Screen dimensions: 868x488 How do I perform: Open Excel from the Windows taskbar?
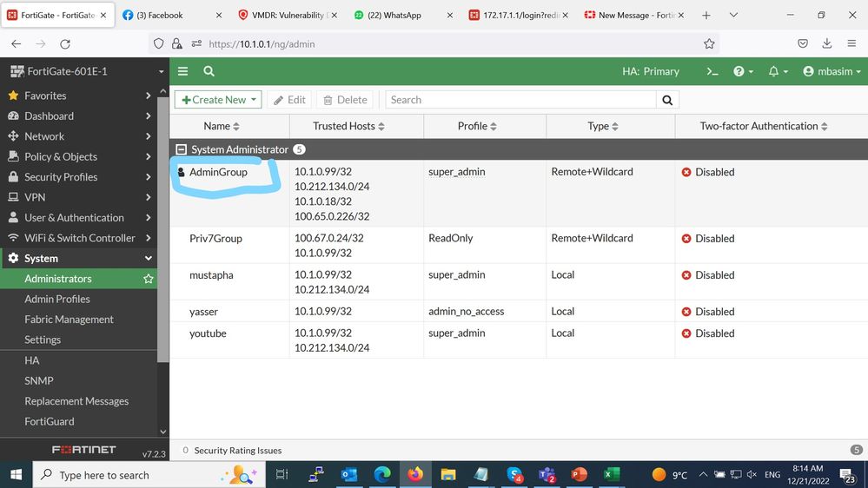coord(611,475)
